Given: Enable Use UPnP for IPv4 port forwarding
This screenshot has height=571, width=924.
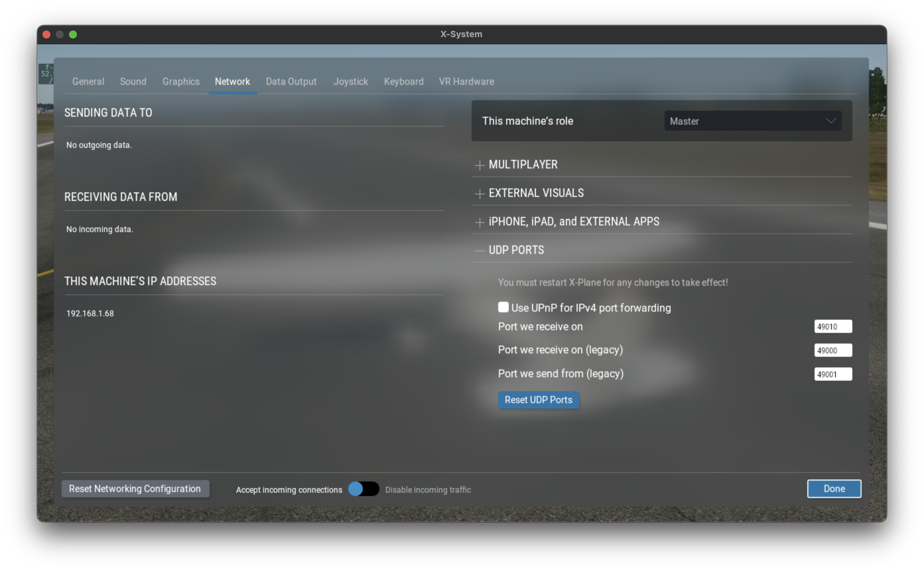Looking at the screenshot, I should [x=503, y=307].
